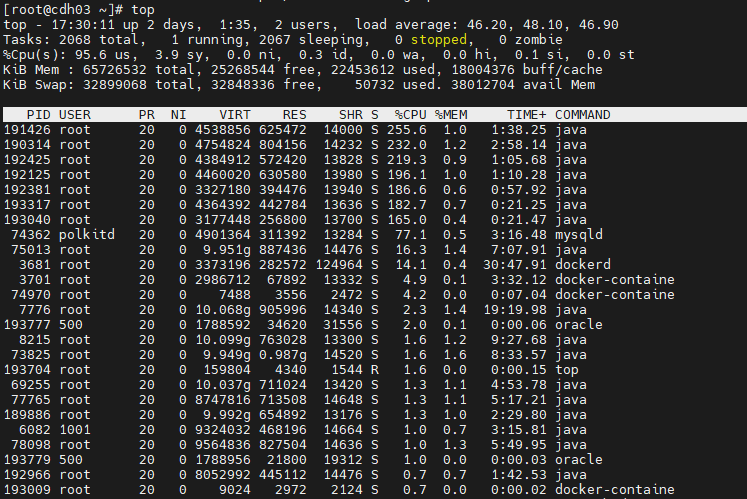The width and height of the screenshot is (747, 499).
Task: Click the 38012704 avail Mem value
Action: tap(483, 85)
